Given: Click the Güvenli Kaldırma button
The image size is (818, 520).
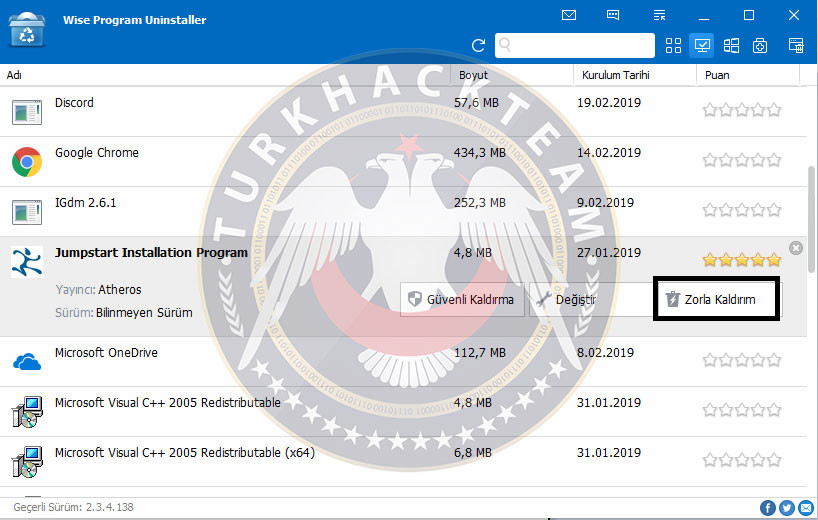Looking at the screenshot, I should click(462, 299).
